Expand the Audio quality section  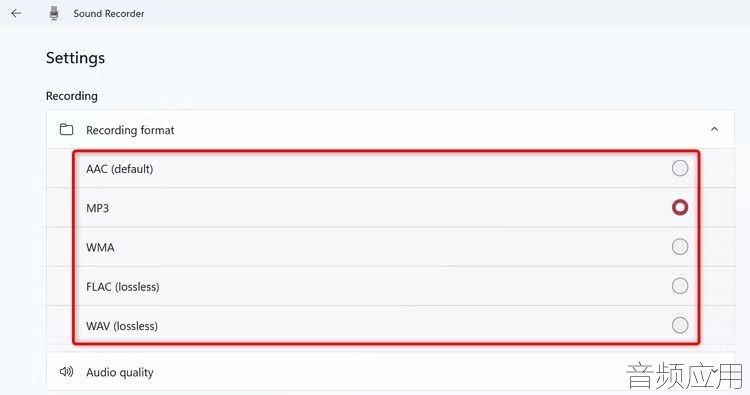pos(390,372)
